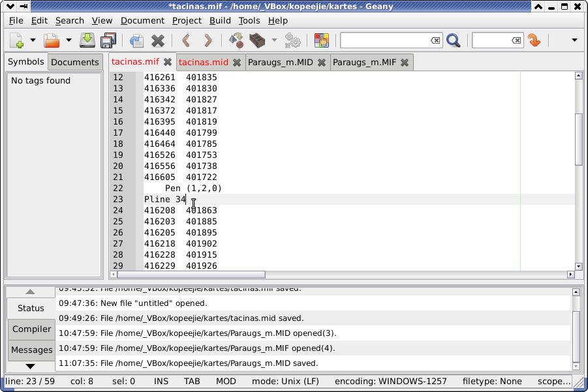
Task: Switch to the Documents sidebar tab
Action: (75, 62)
